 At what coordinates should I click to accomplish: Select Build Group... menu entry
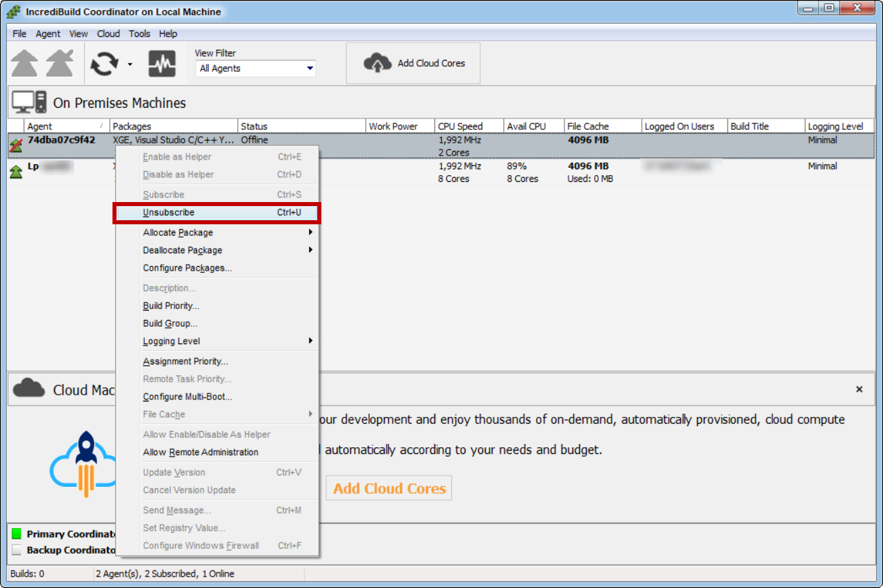point(217,323)
